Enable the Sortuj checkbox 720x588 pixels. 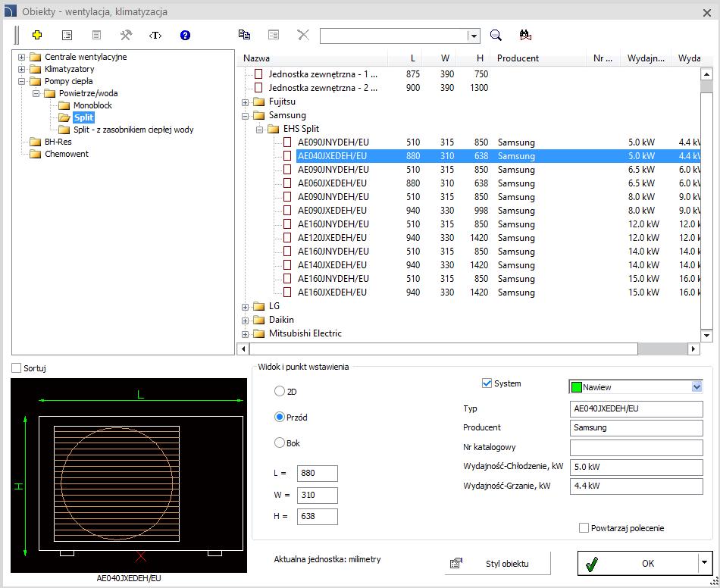pyautogui.click(x=17, y=368)
